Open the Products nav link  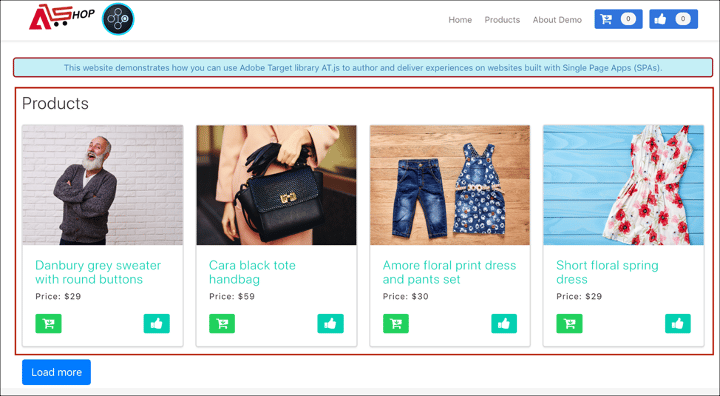click(x=502, y=20)
